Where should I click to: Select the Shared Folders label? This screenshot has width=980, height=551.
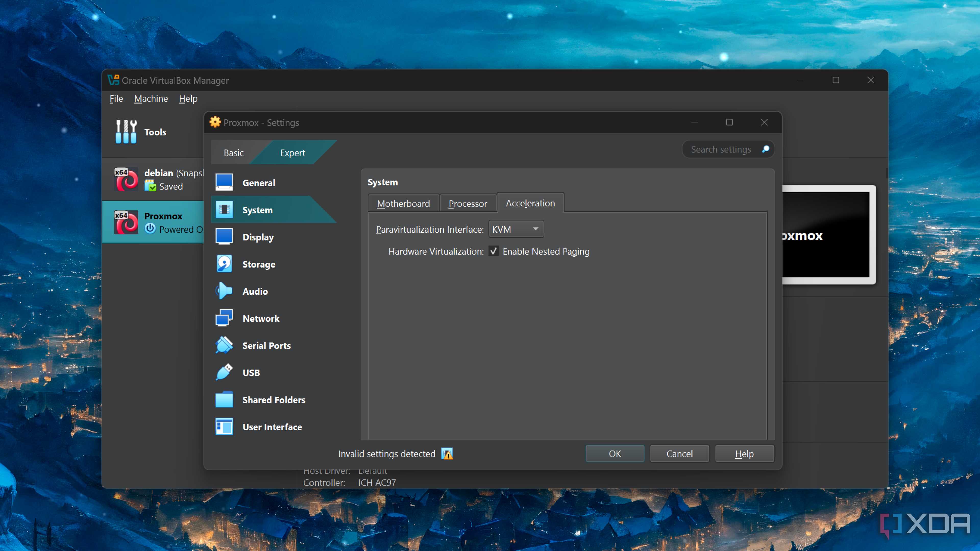[274, 400]
